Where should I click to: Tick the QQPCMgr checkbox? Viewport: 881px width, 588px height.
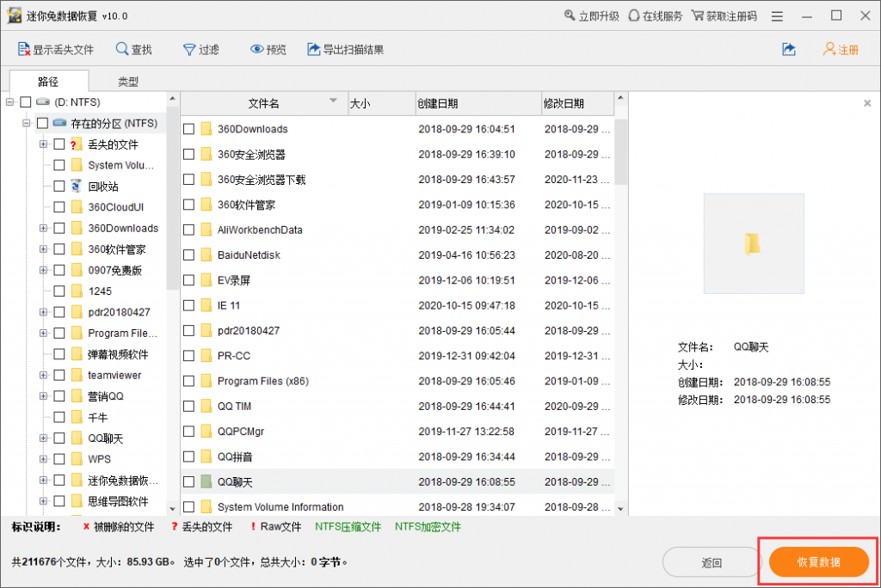(x=189, y=432)
